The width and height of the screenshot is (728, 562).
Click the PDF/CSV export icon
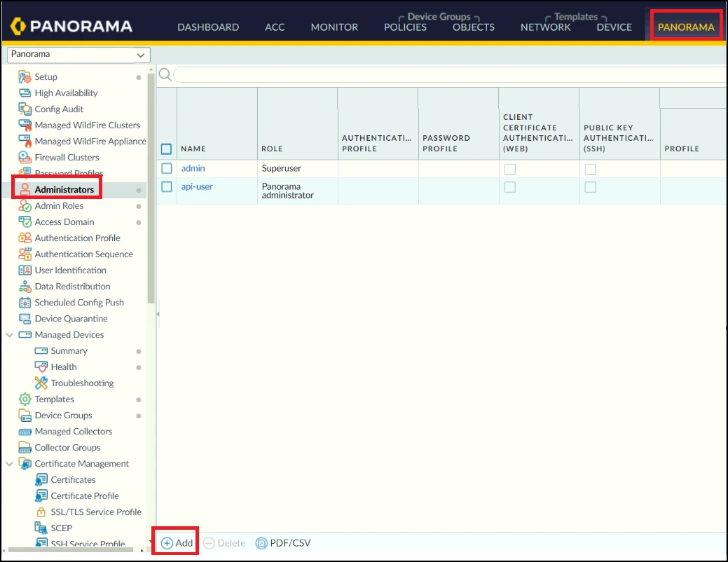point(261,543)
